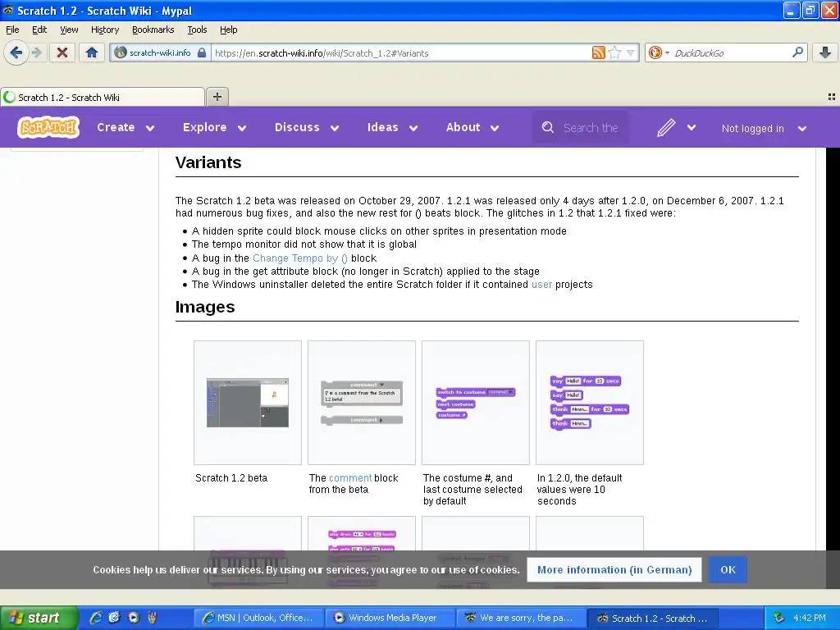840x630 pixels.
Task: Click the Windows start button
Action: tap(39, 618)
